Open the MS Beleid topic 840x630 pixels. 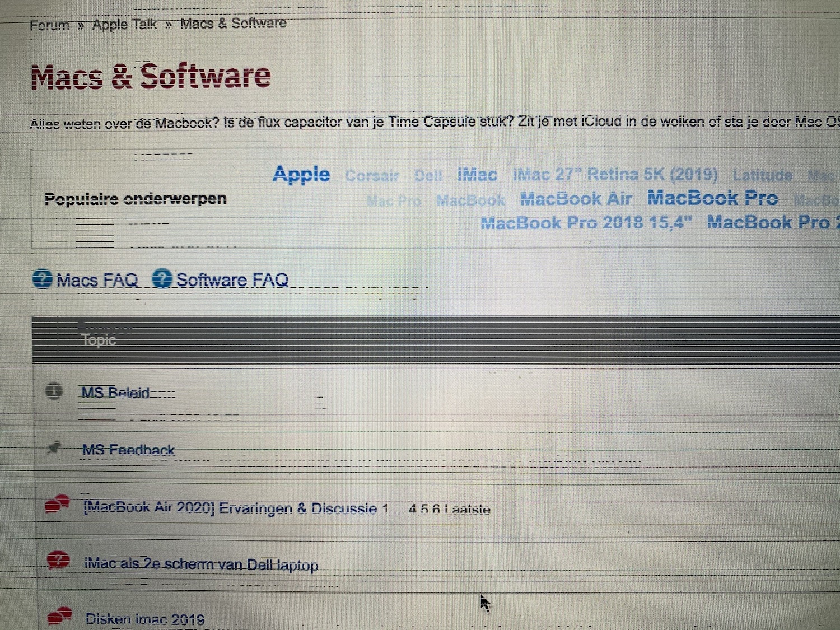click(x=115, y=393)
